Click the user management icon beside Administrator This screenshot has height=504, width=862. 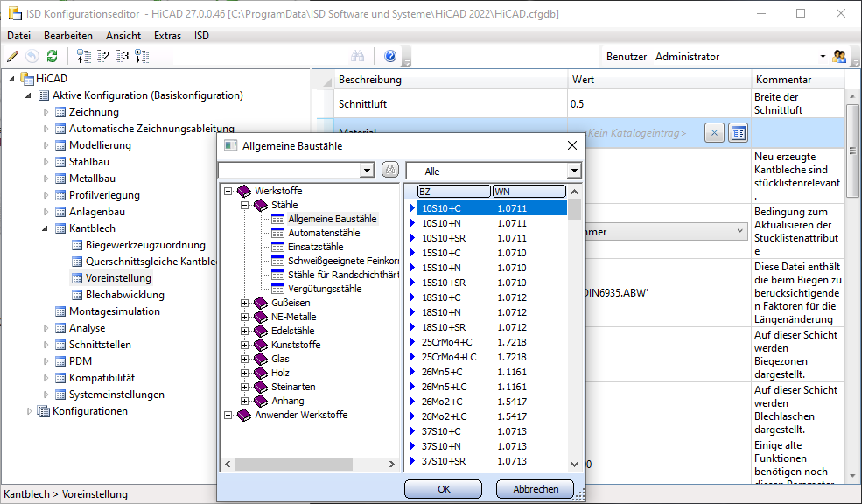[x=840, y=57]
